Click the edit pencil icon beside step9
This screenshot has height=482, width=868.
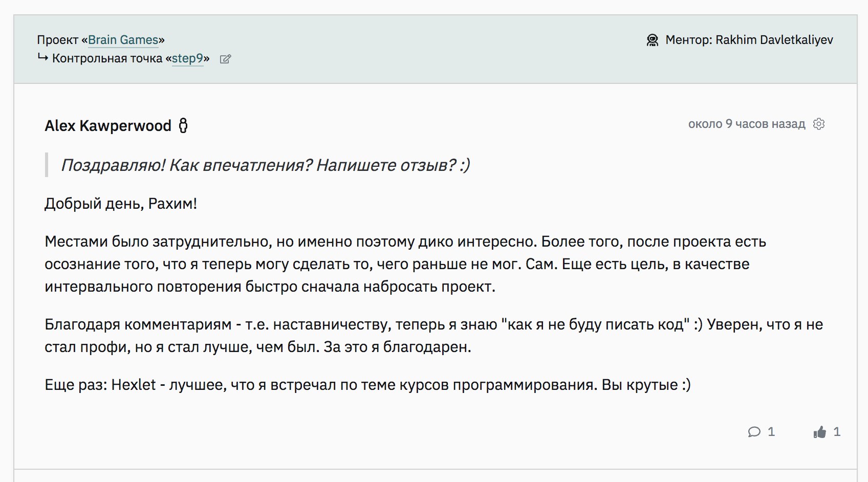[225, 59]
